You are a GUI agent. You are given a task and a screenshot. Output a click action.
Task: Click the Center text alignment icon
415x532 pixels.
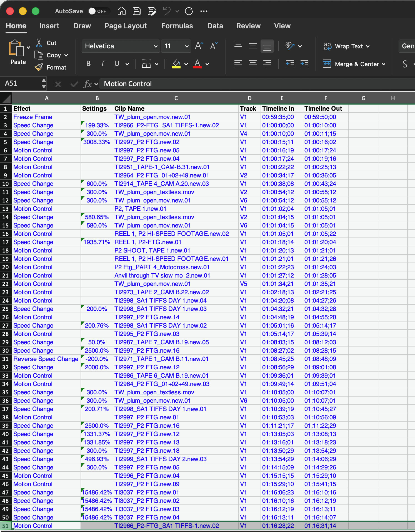point(252,64)
